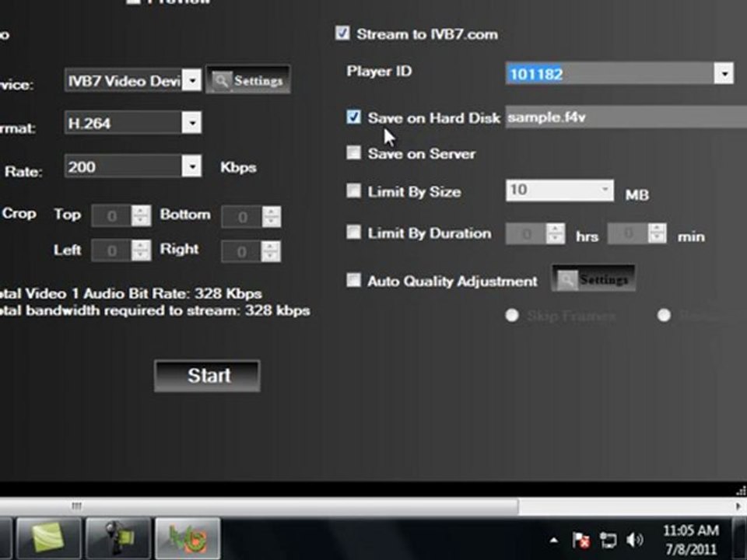
Task: Click the network tray icon
Action: 608,540
